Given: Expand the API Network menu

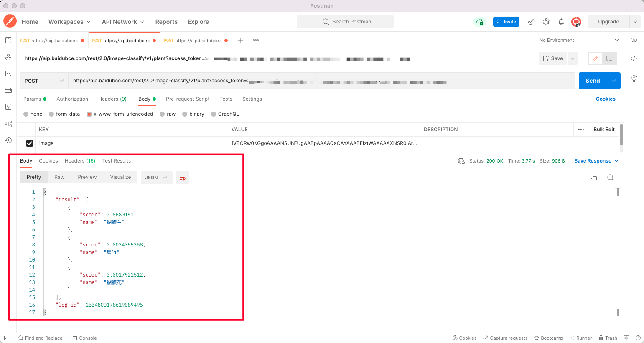Looking at the screenshot, I should [x=123, y=22].
